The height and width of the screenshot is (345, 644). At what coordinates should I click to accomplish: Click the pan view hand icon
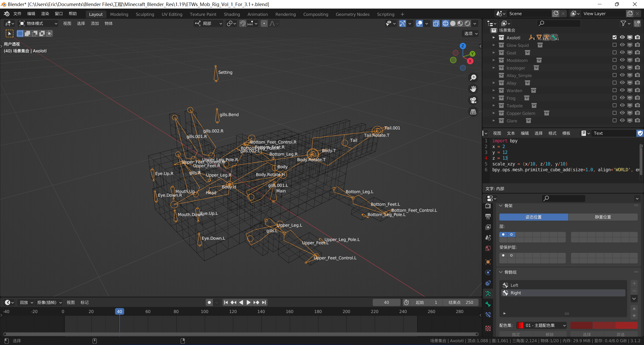click(473, 89)
